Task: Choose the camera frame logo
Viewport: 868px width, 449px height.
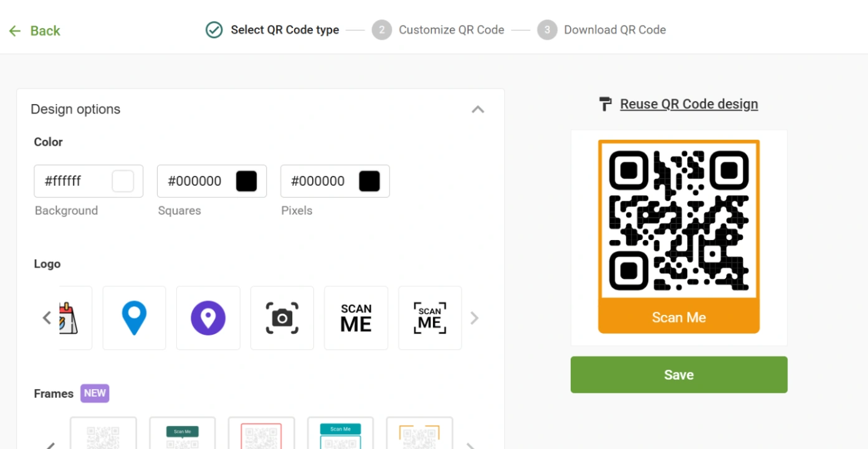Action: (282, 317)
